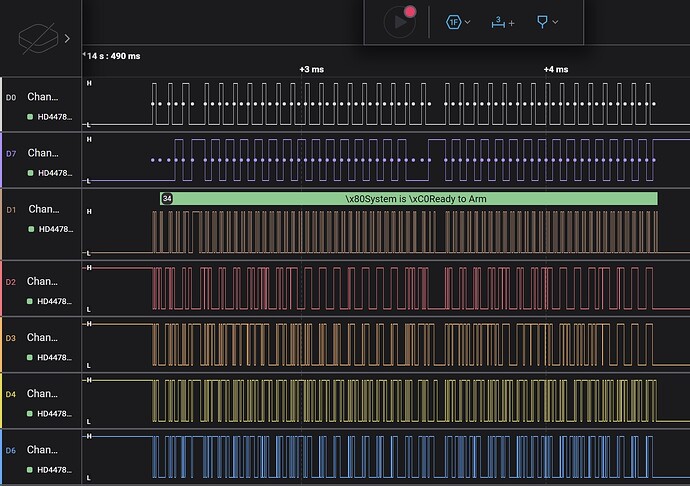Click the HD4478 analyzer badge under D6
Image resolution: width=690 pixels, height=486 pixels.
click(50, 470)
